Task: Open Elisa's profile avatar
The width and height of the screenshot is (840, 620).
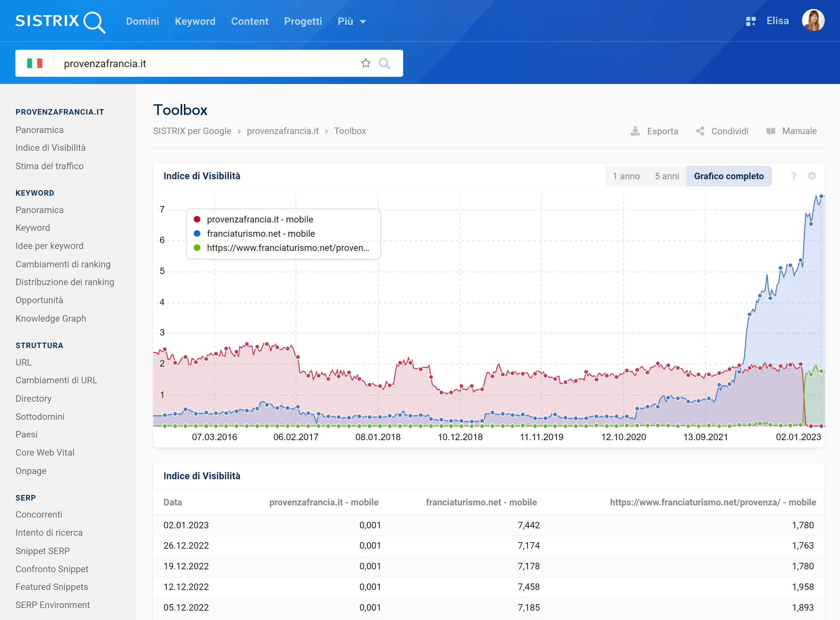Action: (x=813, y=21)
